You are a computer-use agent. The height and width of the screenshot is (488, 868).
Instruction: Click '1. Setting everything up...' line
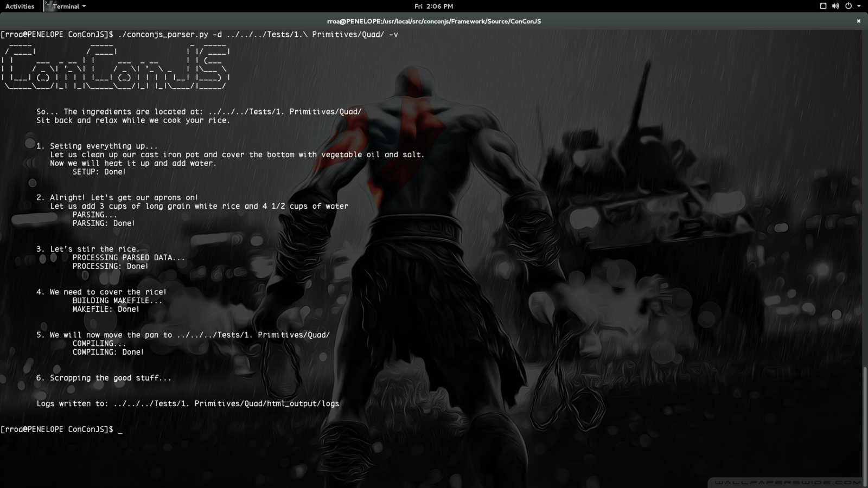click(97, 146)
